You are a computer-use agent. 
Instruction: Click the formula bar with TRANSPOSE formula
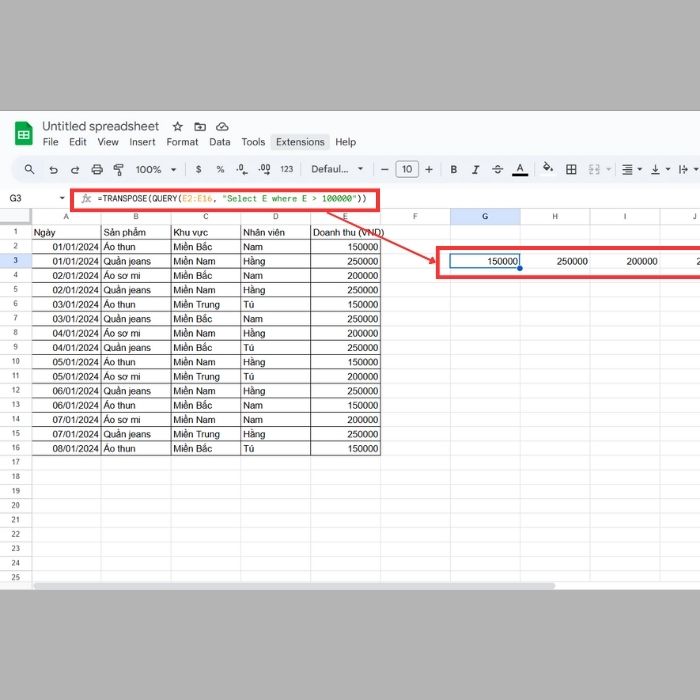(x=232, y=199)
